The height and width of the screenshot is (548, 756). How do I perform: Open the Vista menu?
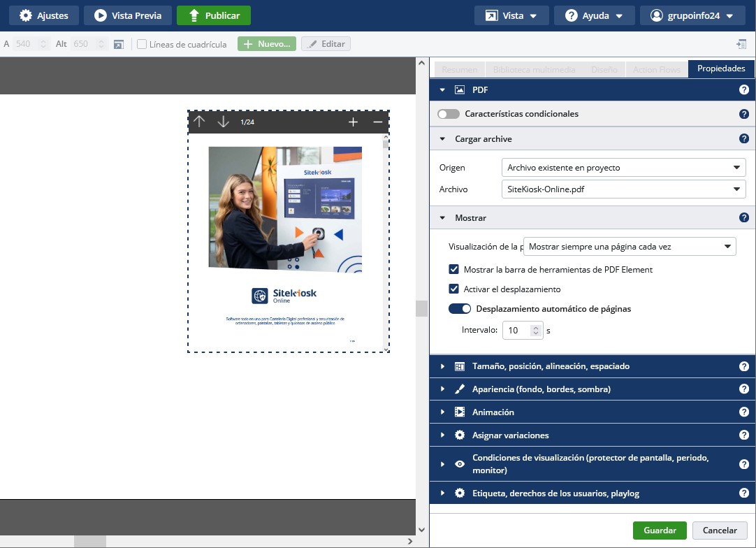tap(512, 15)
